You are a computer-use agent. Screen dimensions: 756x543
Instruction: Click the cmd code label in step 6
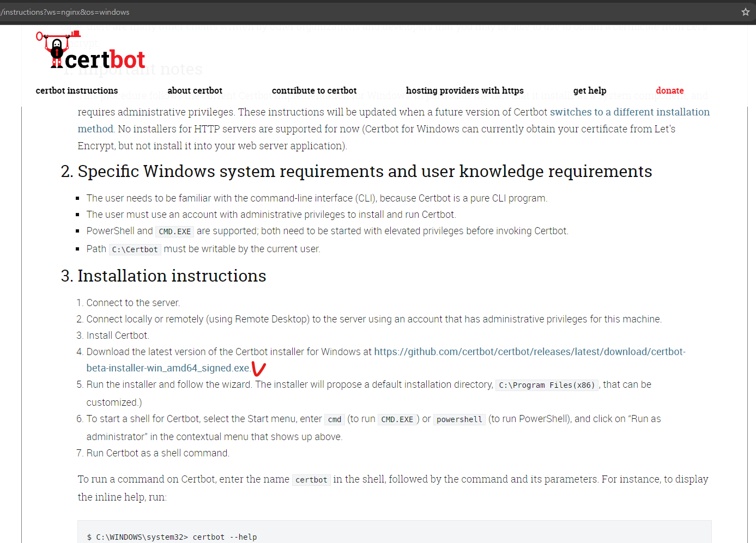(335, 419)
